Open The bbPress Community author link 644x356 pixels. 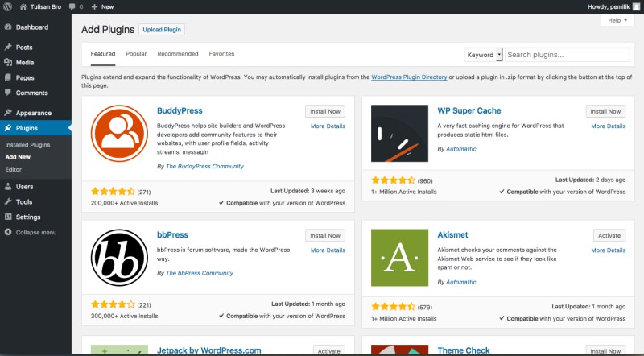click(x=200, y=273)
